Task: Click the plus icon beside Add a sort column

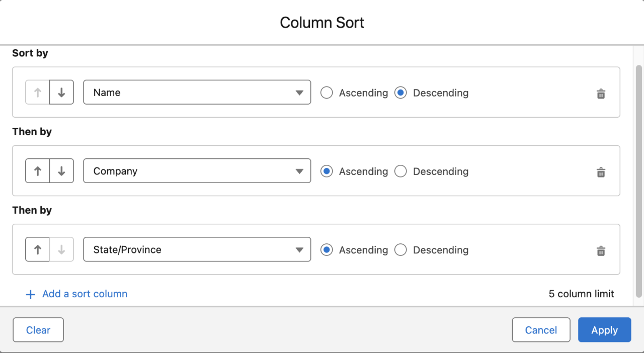Action: 30,294
